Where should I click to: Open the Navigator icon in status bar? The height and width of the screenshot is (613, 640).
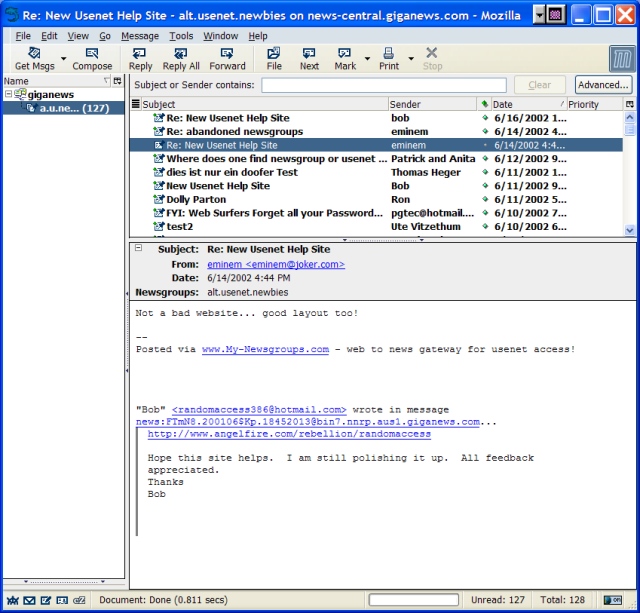click(x=12, y=600)
